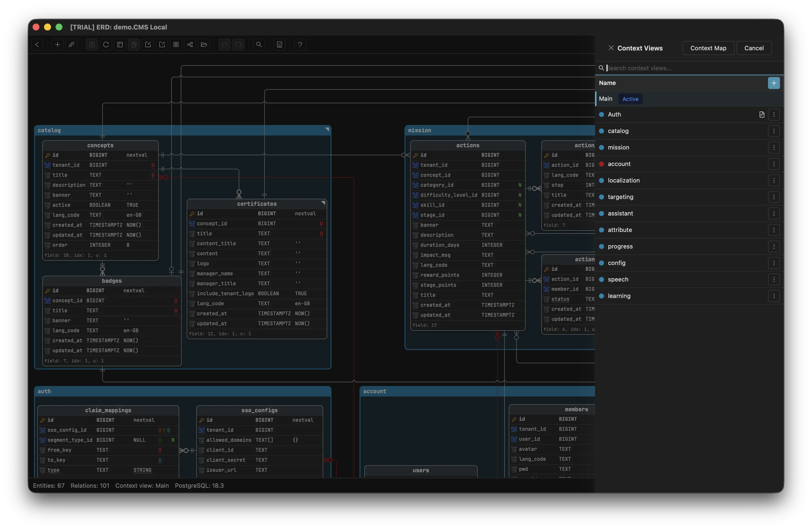The width and height of the screenshot is (812, 530).
Task: Click the Active badge beside Main
Action: tap(630, 99)
